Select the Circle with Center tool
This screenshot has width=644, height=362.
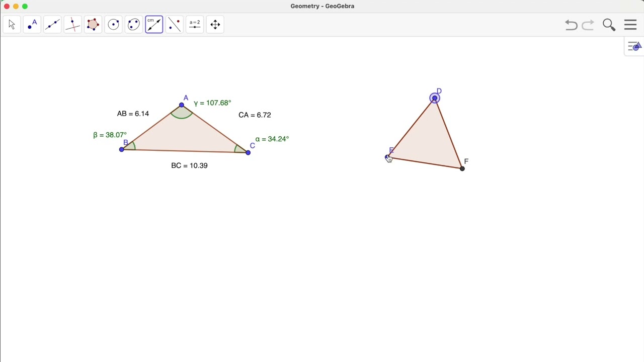tap(113, 25)
